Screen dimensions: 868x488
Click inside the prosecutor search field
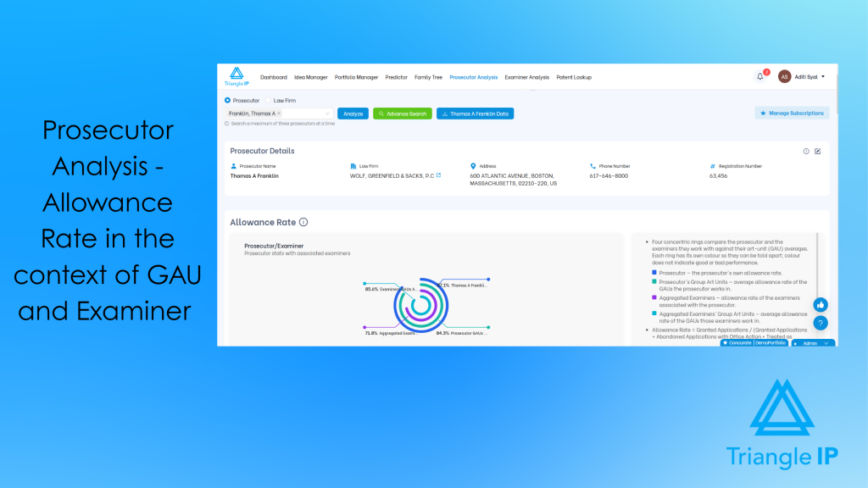tap(279, 114)
